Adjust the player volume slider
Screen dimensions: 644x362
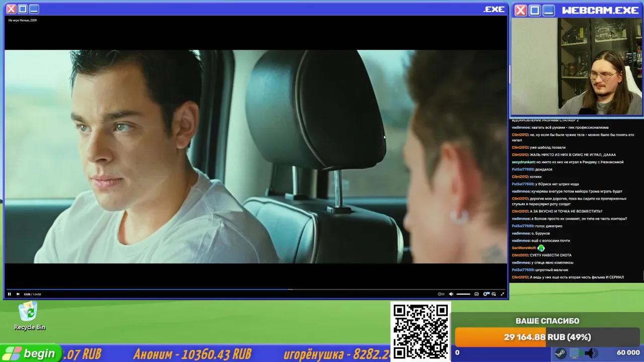tap(463, 294)
